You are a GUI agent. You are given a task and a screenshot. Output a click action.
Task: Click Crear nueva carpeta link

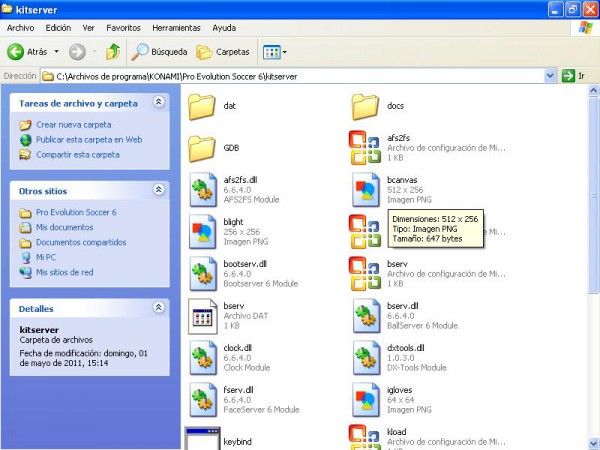coord(73,125)
